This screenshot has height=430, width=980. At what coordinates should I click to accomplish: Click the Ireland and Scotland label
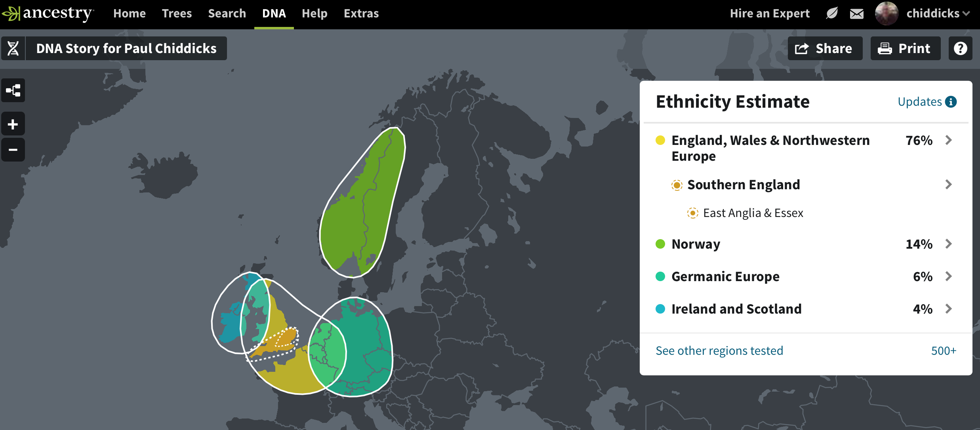pos(736,309)
